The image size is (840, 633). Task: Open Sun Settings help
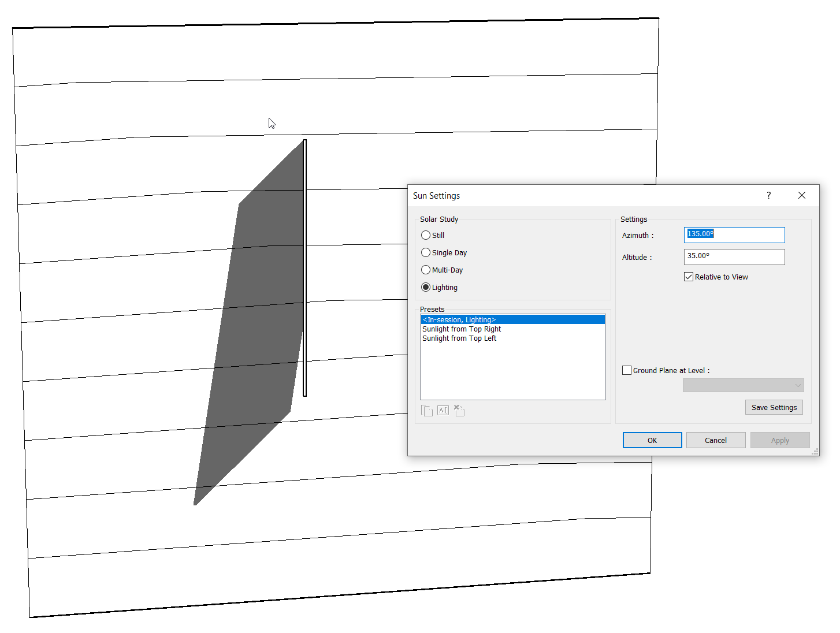coord(768,195)
